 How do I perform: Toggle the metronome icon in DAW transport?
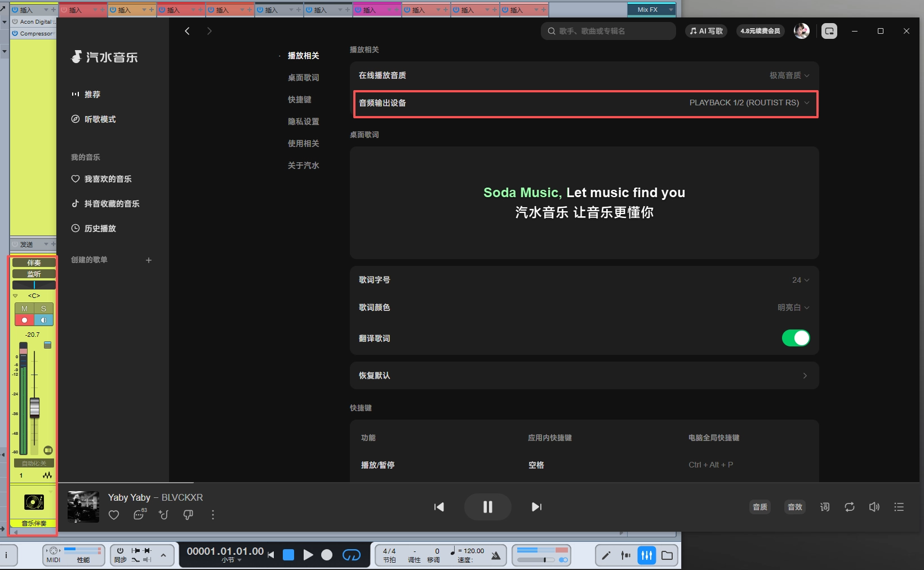pyautogui.click(x=496, y=555)
